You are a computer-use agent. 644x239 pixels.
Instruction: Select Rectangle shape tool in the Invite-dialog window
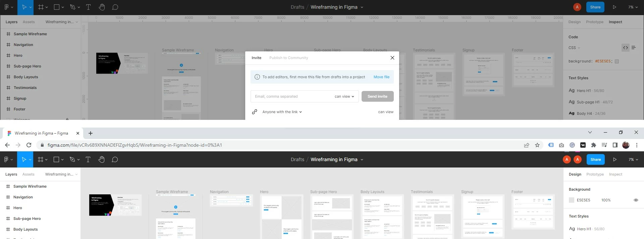[x=57, y=7]
